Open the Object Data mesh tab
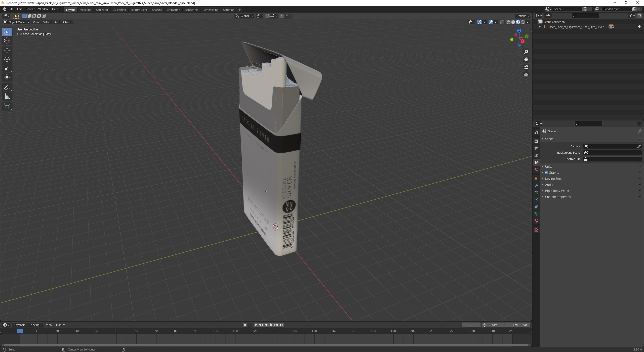 (536, 214)
